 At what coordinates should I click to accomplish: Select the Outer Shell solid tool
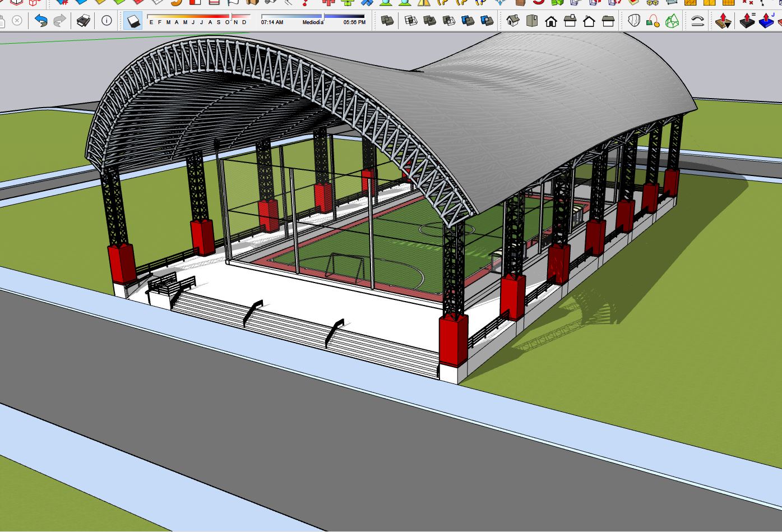(387, 21)
